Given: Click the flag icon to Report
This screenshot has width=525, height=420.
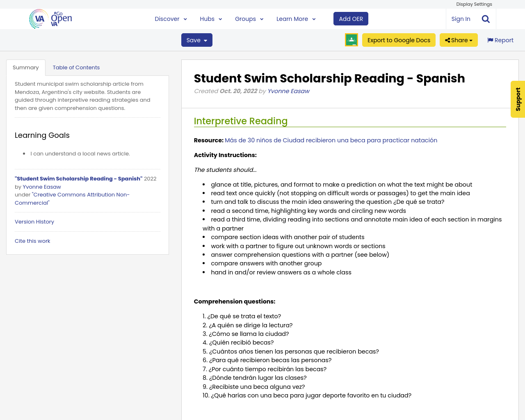Looking at the screenshot, I should (491, 39).
